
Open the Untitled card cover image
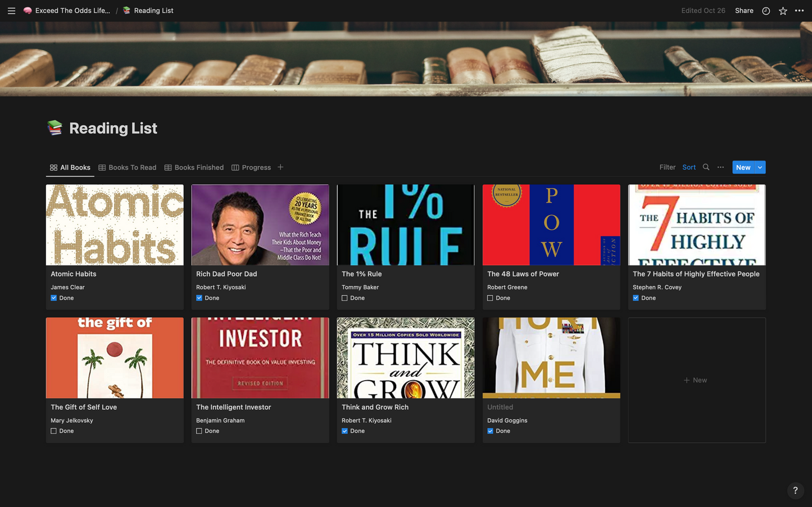[x=551, y=358]
